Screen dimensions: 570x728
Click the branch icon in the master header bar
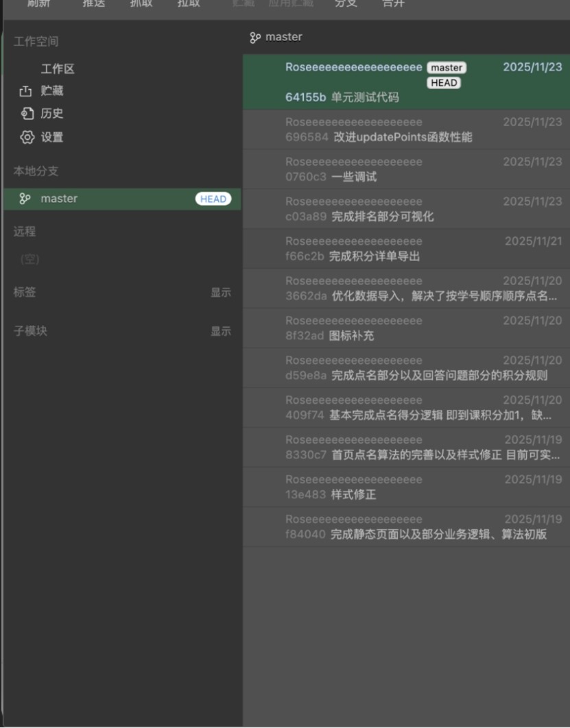[x=256, y=37]
